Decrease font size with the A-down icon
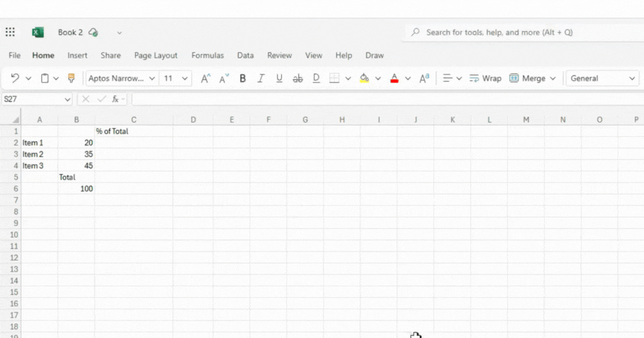The height and width of the screenshot is (338, 644). click(x=224, y=78)
